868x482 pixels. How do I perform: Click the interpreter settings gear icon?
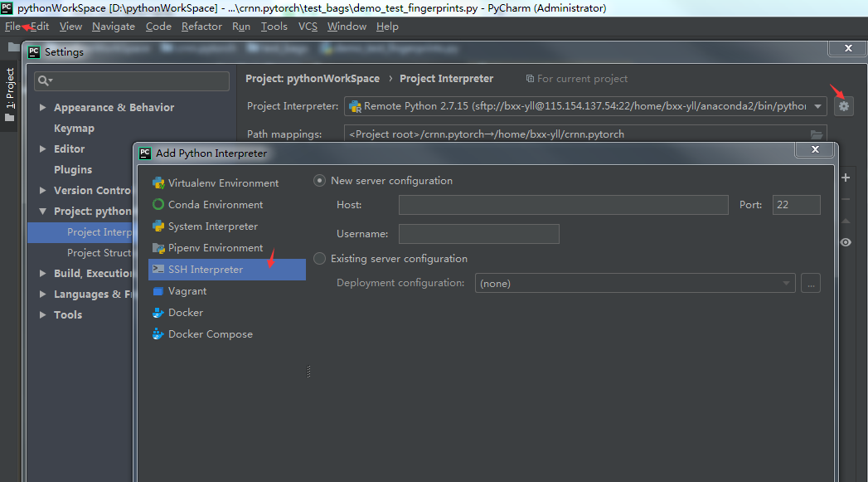(x=844, y=106)
